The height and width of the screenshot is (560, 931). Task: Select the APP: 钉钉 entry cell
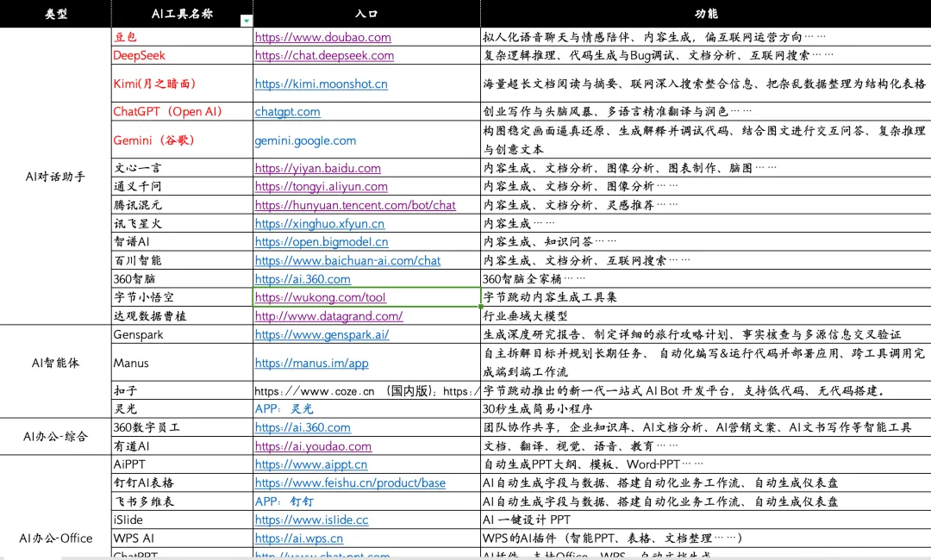[366, 502]
